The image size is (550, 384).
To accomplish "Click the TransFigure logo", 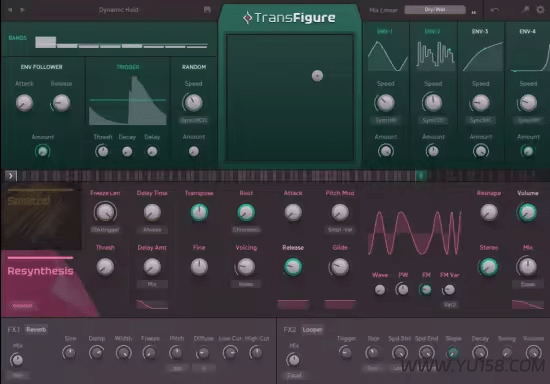I will [x=289, y=18].
